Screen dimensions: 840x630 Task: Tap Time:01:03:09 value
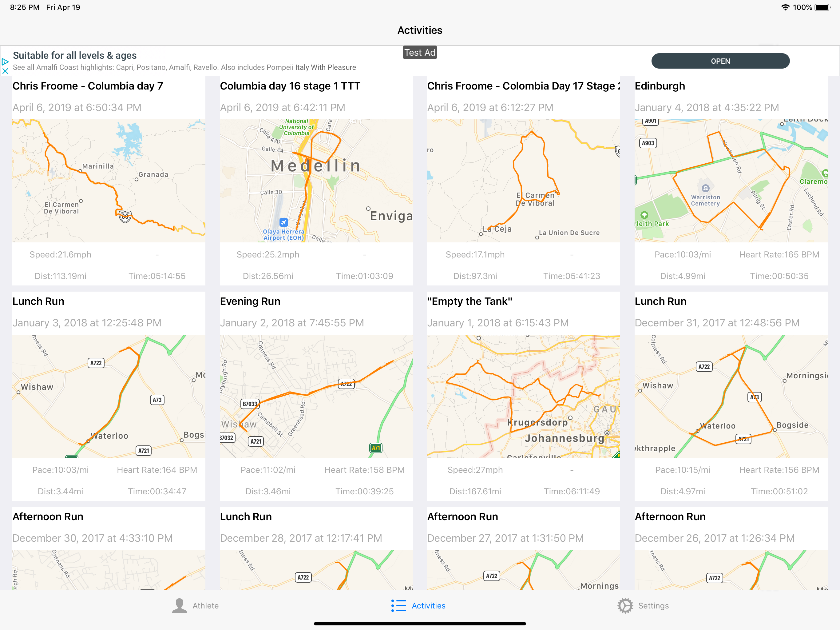click(364, 276)
